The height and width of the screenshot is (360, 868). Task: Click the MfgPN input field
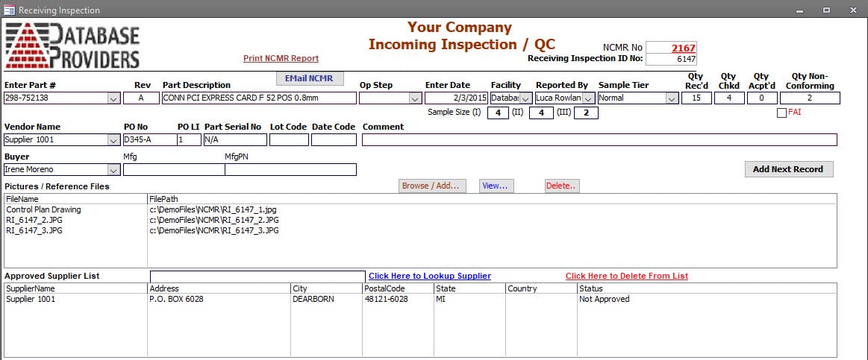point(290,170)
